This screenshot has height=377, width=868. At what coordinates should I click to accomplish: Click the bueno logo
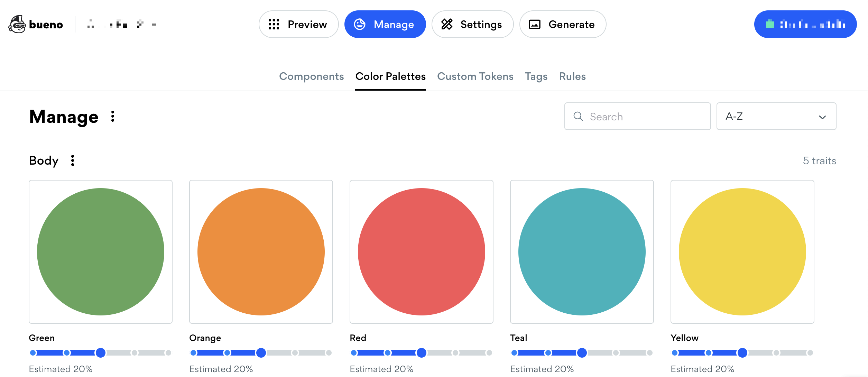point(36,24)
